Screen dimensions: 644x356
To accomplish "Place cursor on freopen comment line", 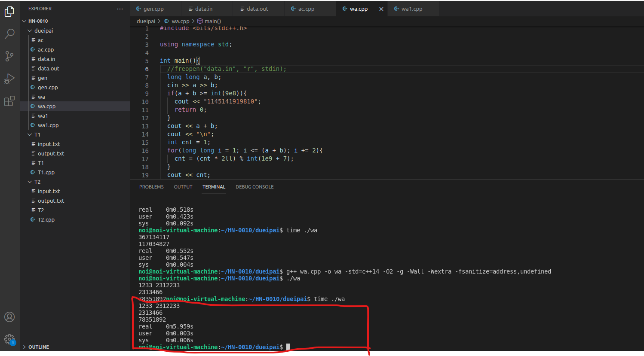I will click(x=227, y=69).
